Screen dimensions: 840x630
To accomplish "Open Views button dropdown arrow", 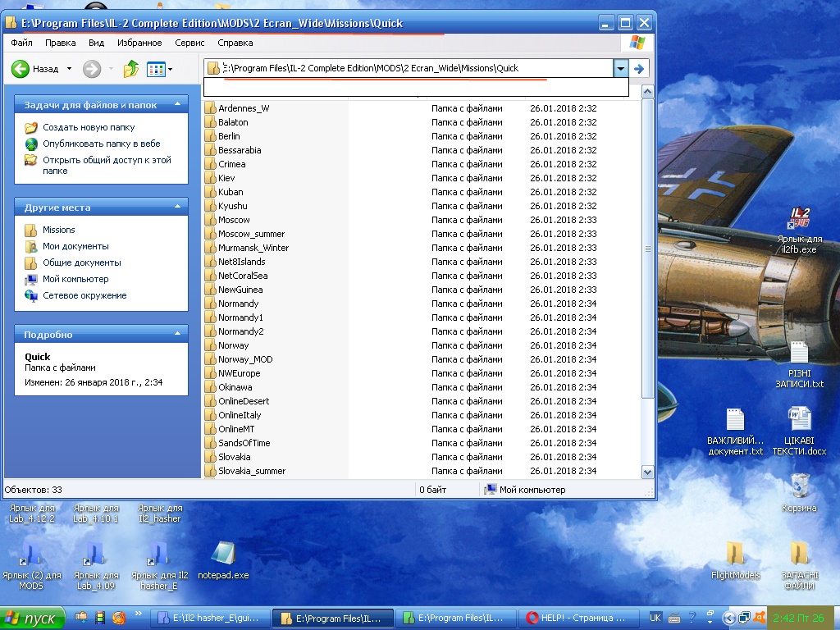I will 170,69.
